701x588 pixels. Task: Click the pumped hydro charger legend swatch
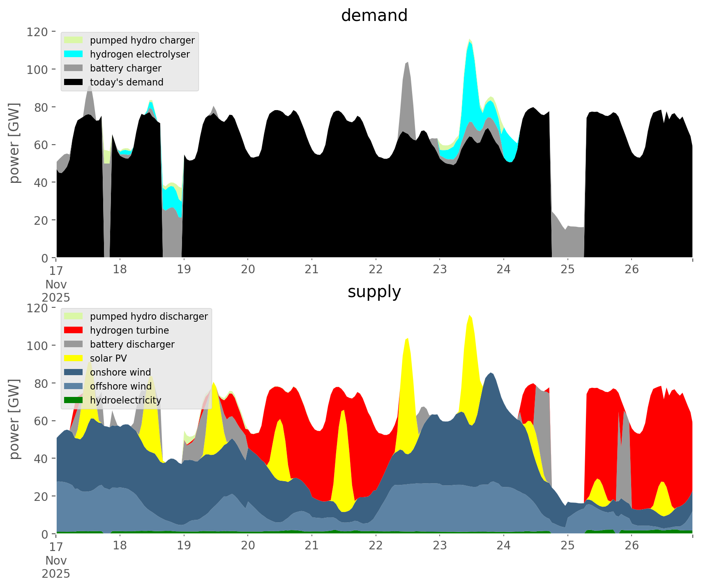pyautogui.click(x=74, y=40)
